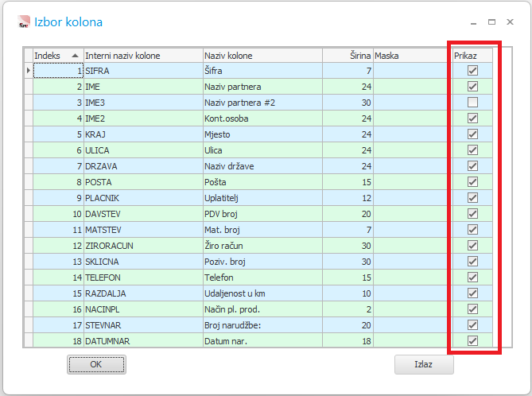The image size is (532, 396).
Task: Click the Interni naziv kolone column header
Action: [143, 56]
